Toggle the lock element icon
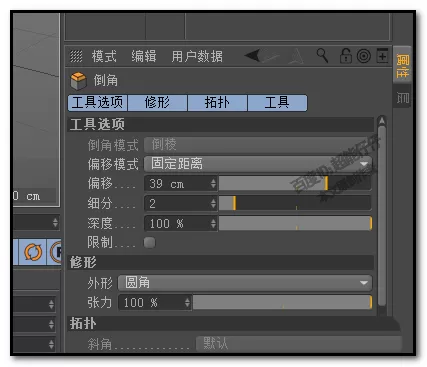The image size is (427, 367). (x=346, y=55)
